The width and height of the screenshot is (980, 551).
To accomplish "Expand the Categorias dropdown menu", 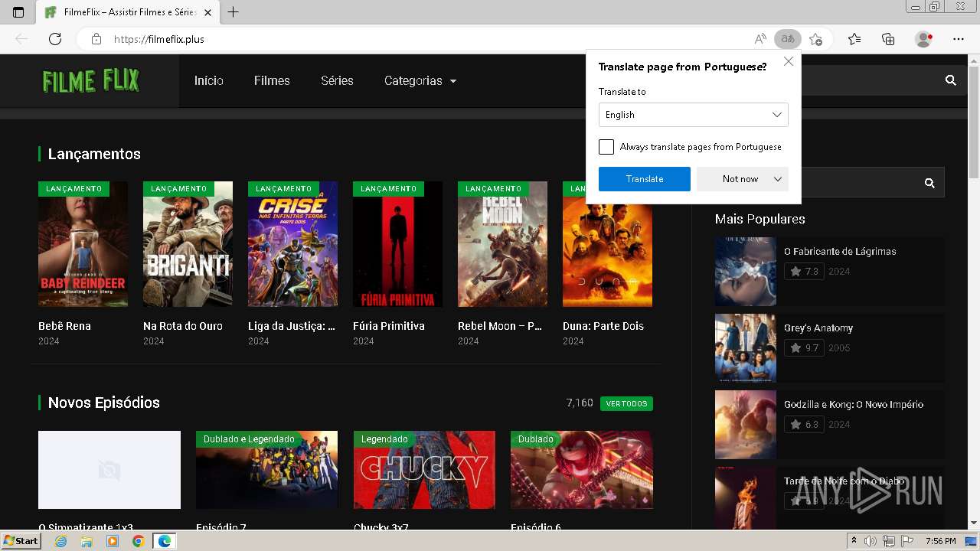I will point(420,80).
